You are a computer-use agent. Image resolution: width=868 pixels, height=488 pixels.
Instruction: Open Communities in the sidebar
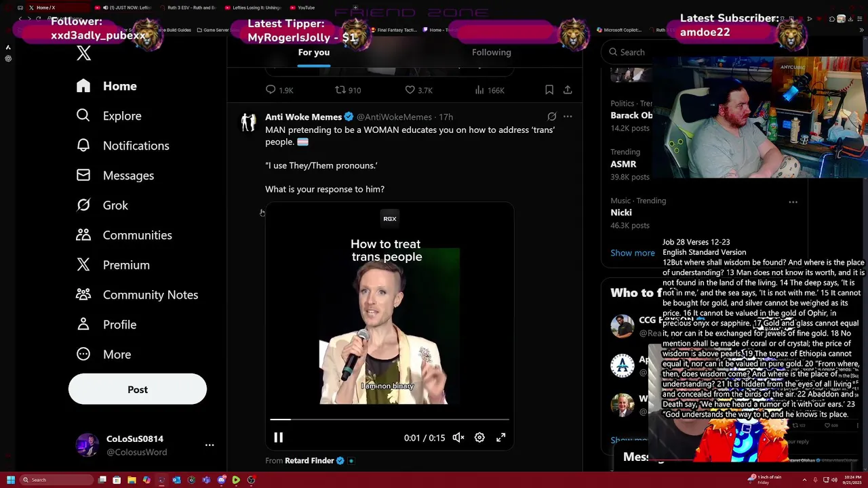(x=124, y=235)
